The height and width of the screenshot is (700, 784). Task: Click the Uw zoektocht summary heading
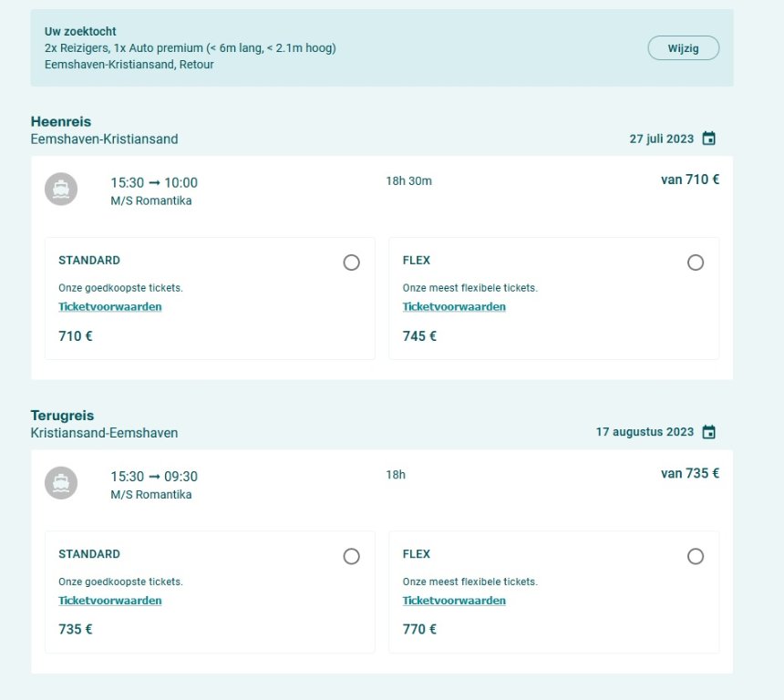tap(80, 32)
